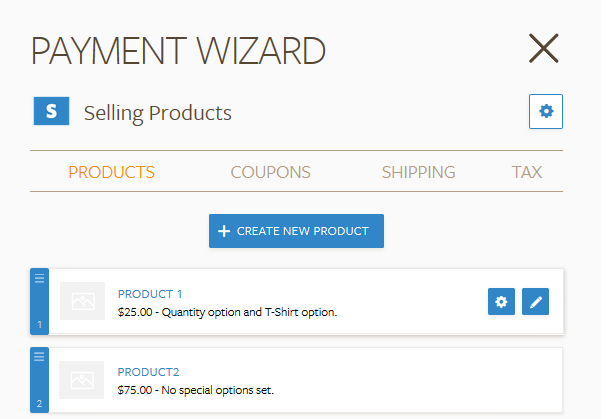Open the Tax tab

[x=527, y=172]
